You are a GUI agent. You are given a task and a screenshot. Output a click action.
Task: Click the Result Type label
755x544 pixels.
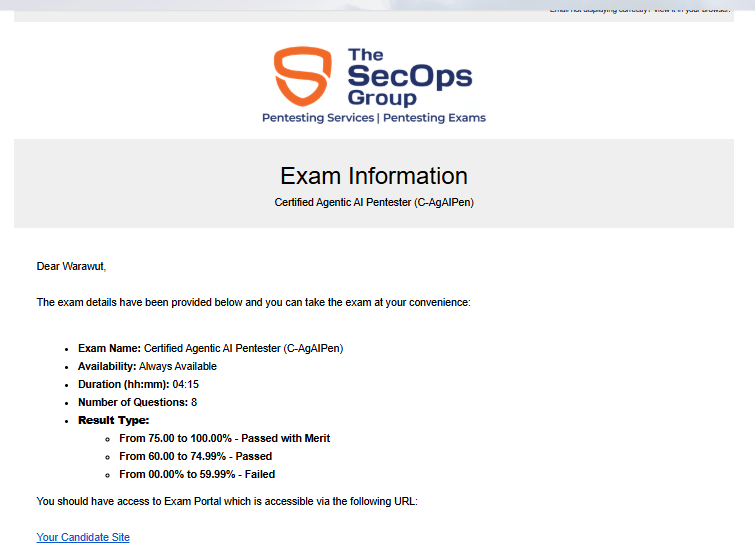tap(114, 420)
